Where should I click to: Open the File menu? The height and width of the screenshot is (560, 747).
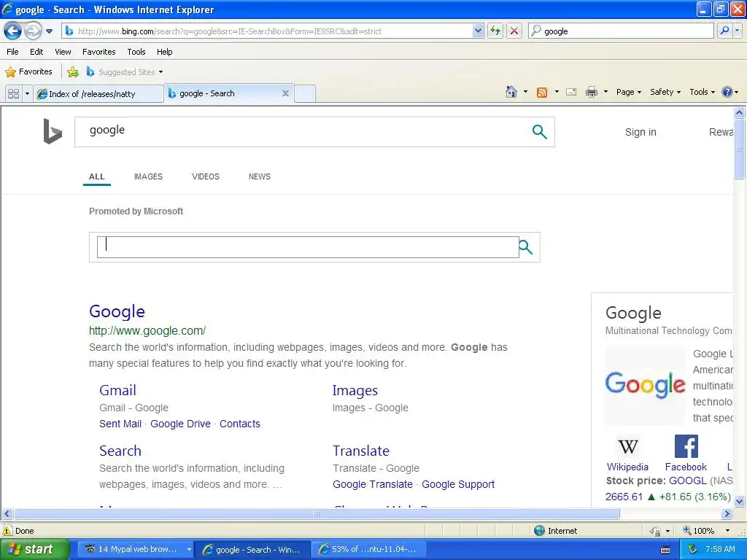[x=13, y=52]
